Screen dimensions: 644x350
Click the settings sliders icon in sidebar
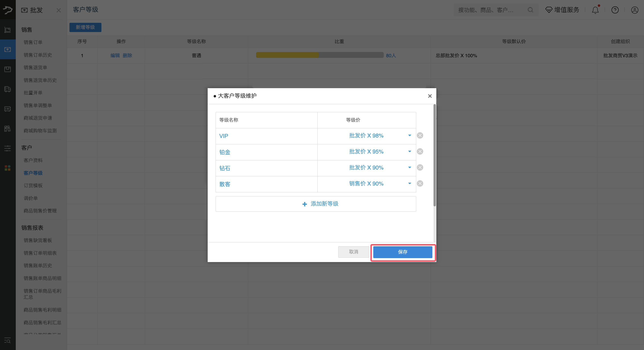click(x=7, y=148)
